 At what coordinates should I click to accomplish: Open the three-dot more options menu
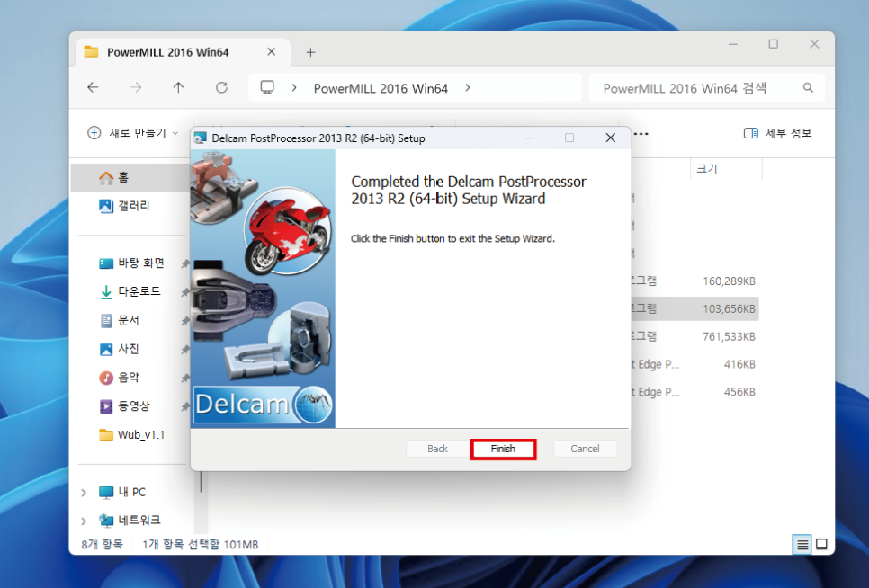(x=641, y=133)
